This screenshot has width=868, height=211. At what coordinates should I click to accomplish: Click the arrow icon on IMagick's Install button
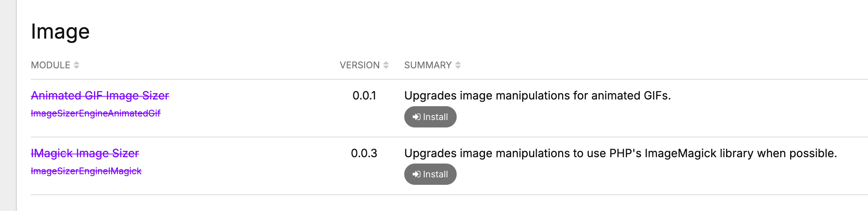(x=416, y=174)
